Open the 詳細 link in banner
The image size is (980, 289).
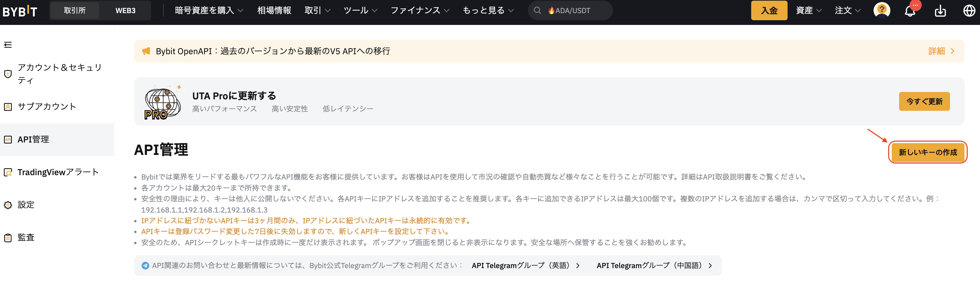click(x=937, y=51)
